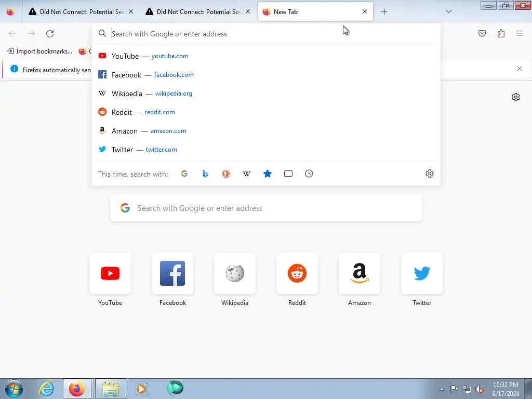Select Twitter suggestion in address dropdown
Image resolution: width=532 pixels, height=399 pixels.
(265, 149)
